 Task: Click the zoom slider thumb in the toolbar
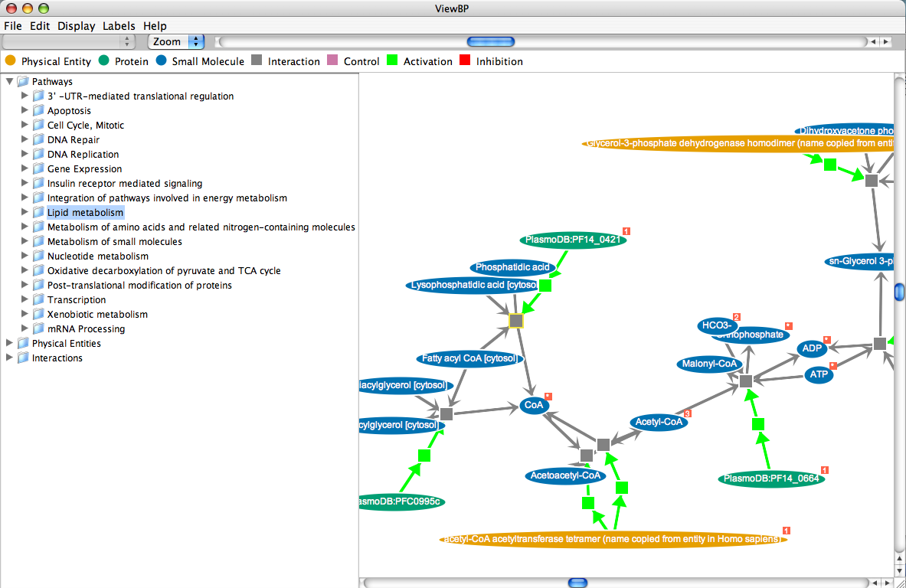point(491,41)
